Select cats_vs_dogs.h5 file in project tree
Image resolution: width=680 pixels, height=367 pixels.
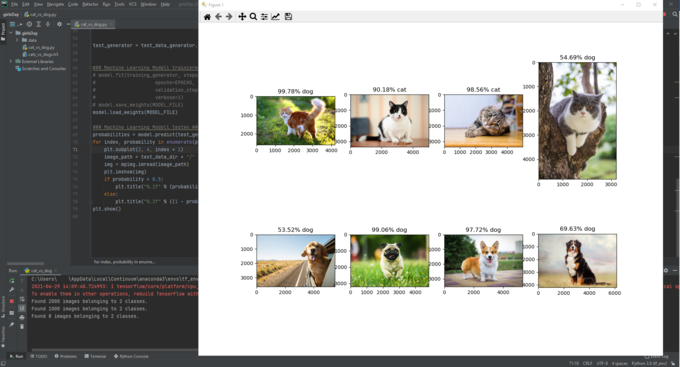coord(40,55)
